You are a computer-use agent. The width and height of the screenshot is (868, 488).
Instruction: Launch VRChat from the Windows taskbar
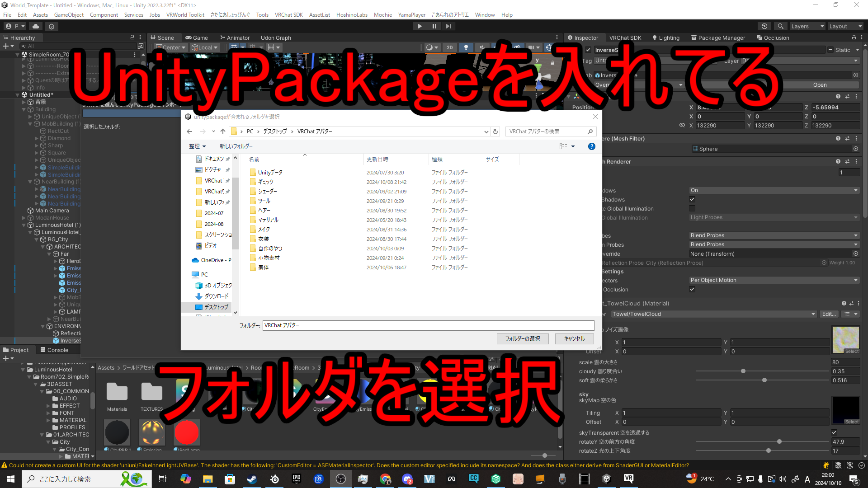click(x=628, y=479)
